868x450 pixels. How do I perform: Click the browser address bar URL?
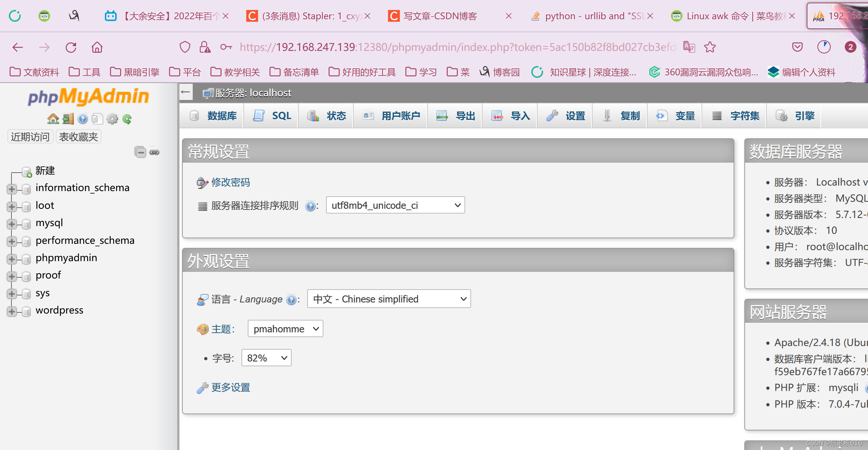click(x=458, y=47)
